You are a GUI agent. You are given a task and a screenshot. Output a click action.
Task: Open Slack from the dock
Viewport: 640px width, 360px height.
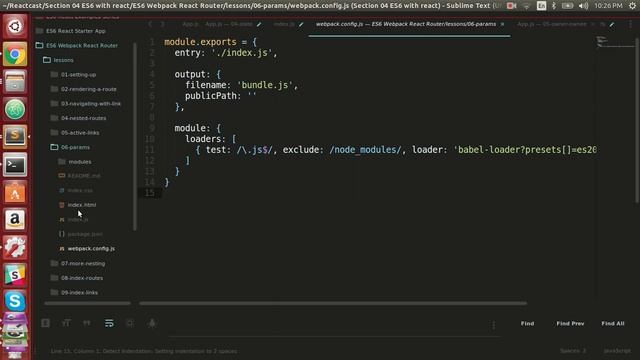tap(15, 274)
